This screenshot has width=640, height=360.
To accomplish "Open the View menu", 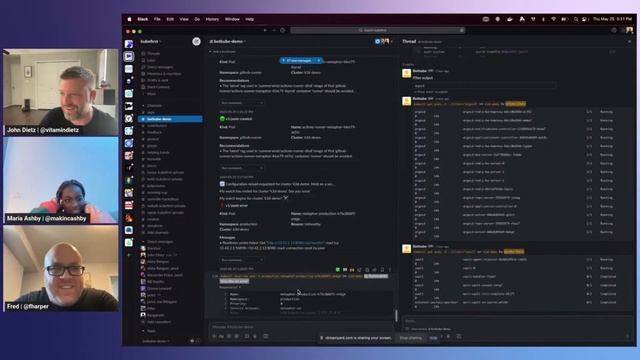I will [184, 19].
